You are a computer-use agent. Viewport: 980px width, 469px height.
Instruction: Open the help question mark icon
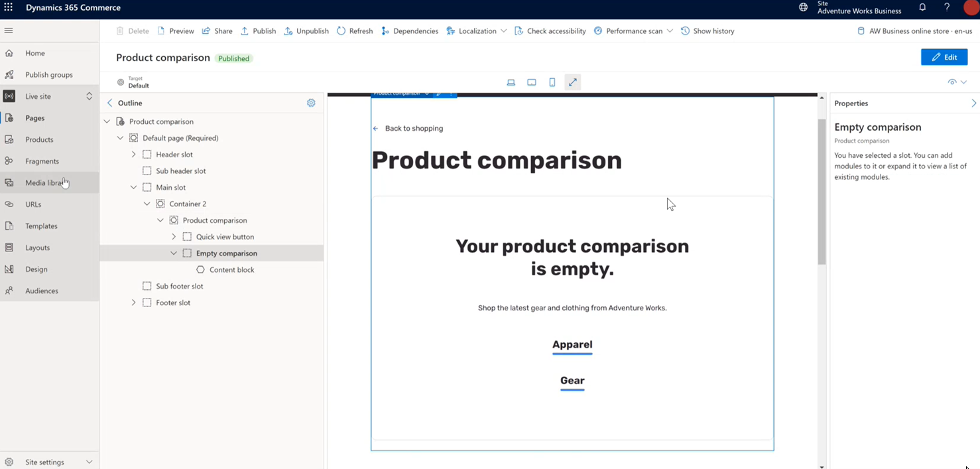(947, 7)
